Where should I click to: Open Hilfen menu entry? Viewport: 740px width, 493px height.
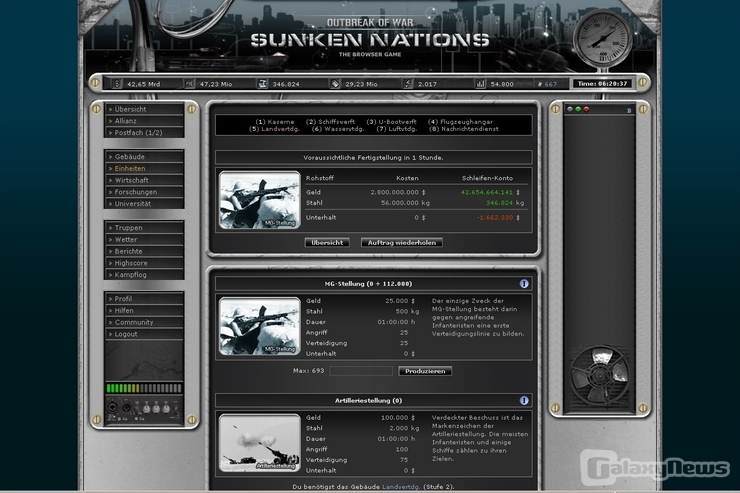point(144,310)
